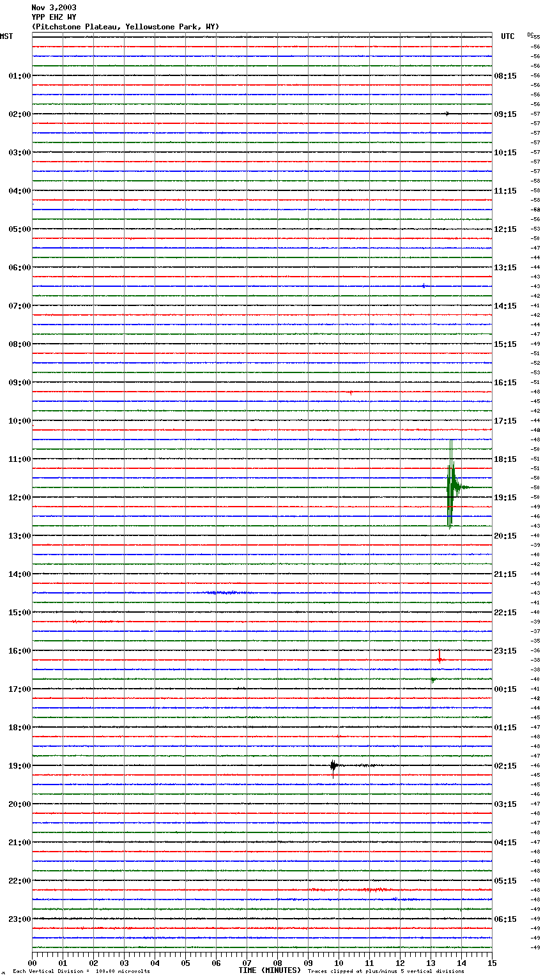Click the 19:15 UTC time label
This screenshot has width=543, height=980.
click(505, 498)
